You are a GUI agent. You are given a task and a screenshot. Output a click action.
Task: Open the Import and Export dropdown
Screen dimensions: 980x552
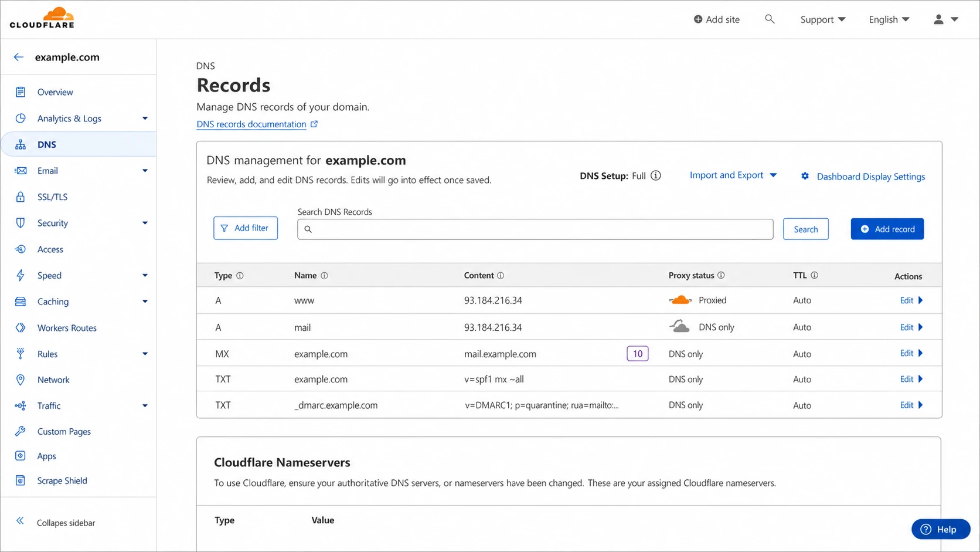pyautogui.click(x=733, y=175)
